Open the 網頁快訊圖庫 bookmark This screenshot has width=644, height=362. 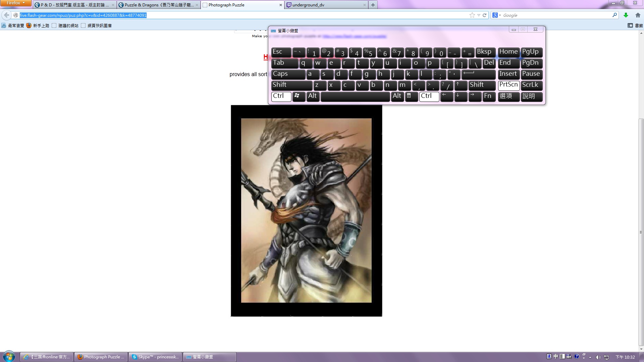point(96,25)
